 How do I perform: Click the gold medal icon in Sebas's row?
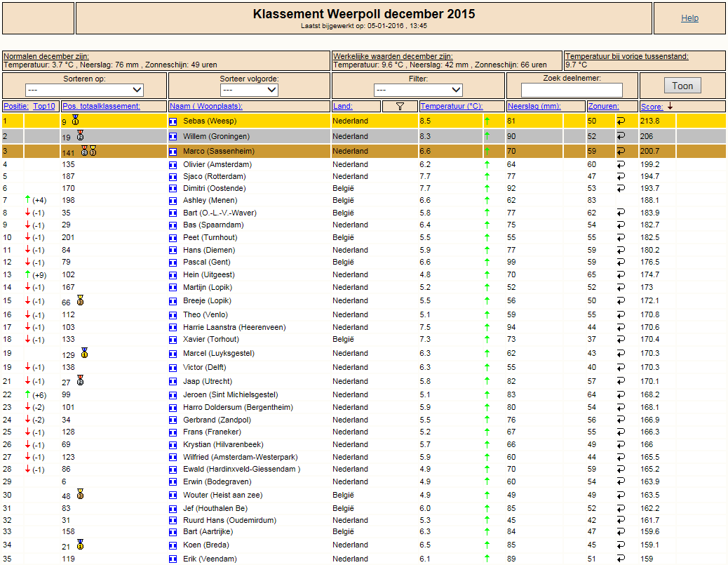coord(75,121)
